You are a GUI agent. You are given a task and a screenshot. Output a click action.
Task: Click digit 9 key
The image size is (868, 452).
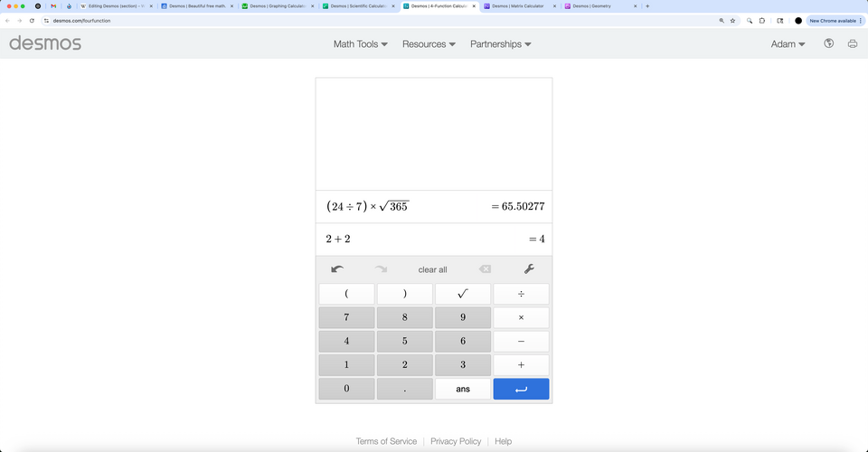click(463, 317)
